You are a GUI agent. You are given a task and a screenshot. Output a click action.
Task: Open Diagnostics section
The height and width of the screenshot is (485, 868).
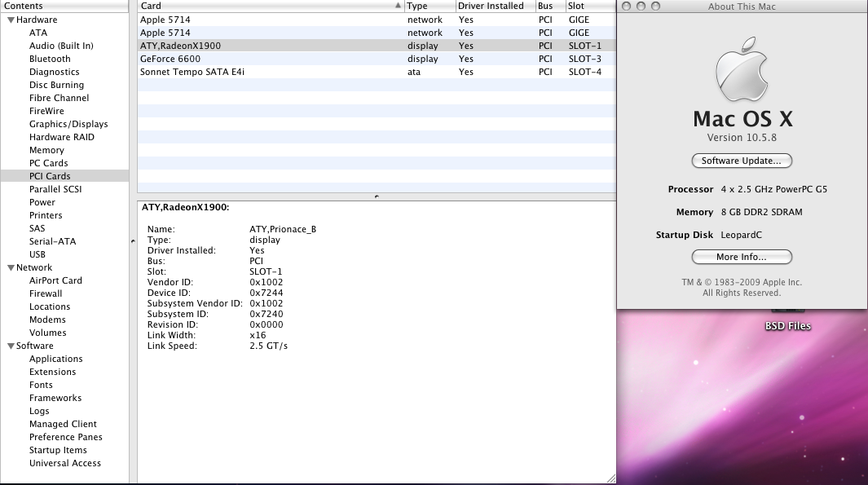click(55, 72)
